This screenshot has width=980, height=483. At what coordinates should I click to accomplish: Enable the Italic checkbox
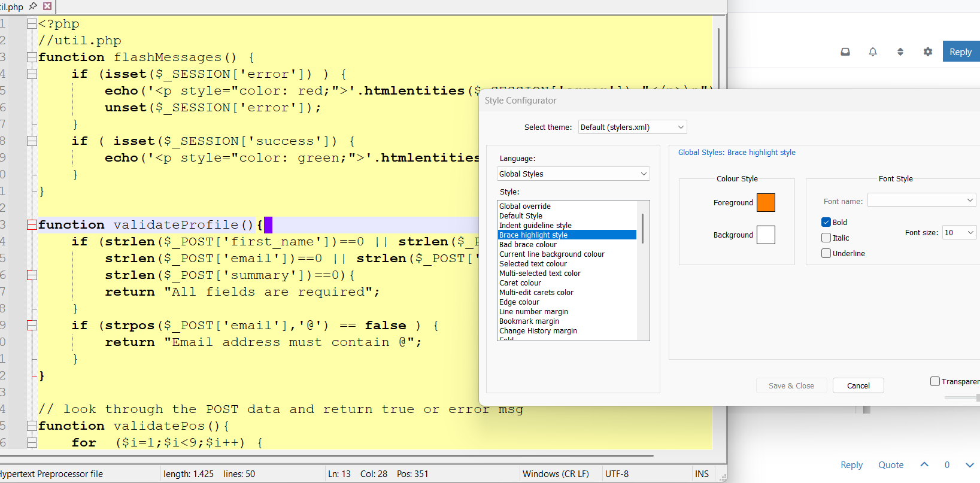[826, 238]
